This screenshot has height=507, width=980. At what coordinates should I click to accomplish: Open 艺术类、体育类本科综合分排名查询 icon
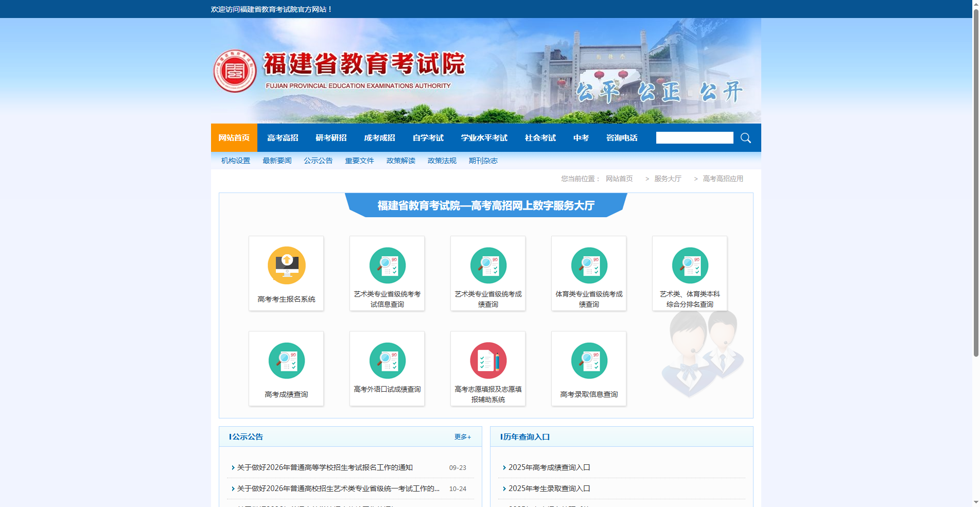tap(689, 273)
